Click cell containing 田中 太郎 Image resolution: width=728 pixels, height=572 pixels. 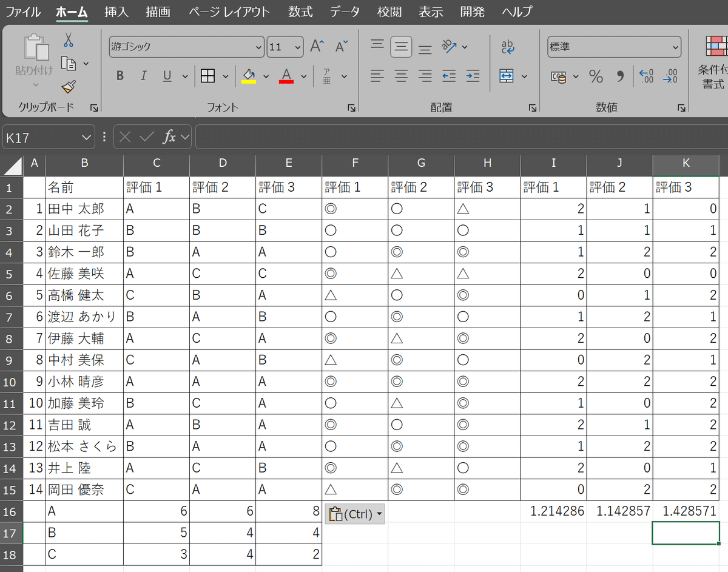pyautogui.click(x=84, y=209)
